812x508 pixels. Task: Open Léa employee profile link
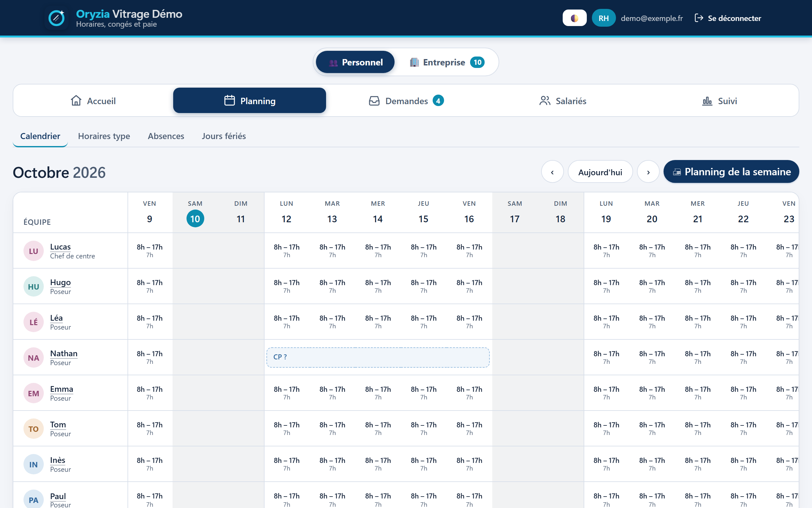click(x=56, y=318)
